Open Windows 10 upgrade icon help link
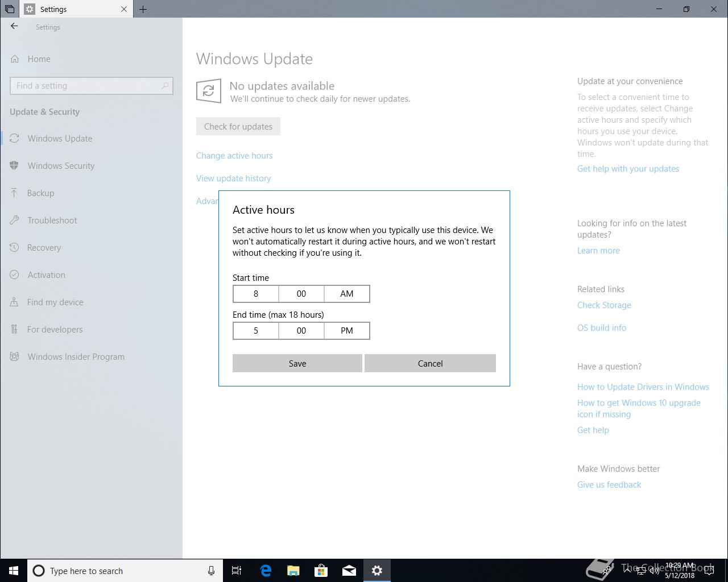Viewport: 728px width, 582px height. pos(639,409)
